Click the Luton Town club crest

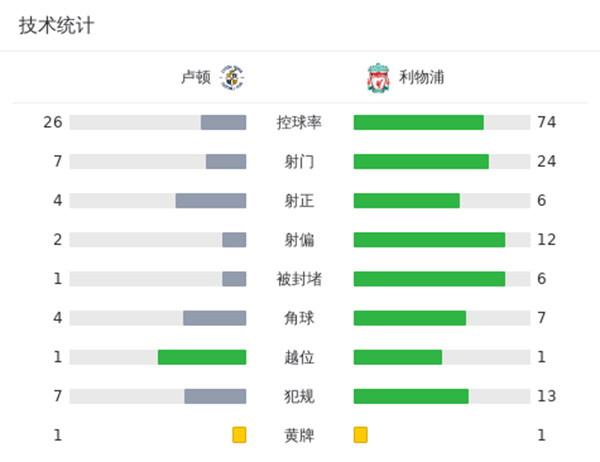[232, 77]
